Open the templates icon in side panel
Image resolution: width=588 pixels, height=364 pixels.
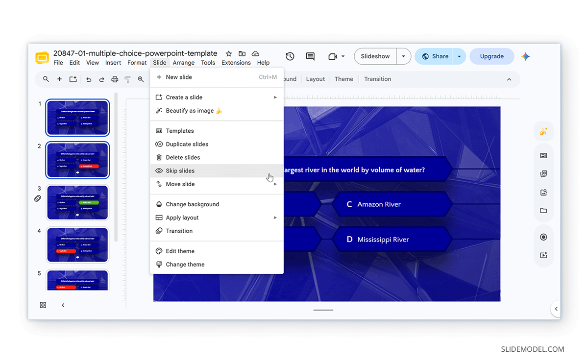pos(543,156)
